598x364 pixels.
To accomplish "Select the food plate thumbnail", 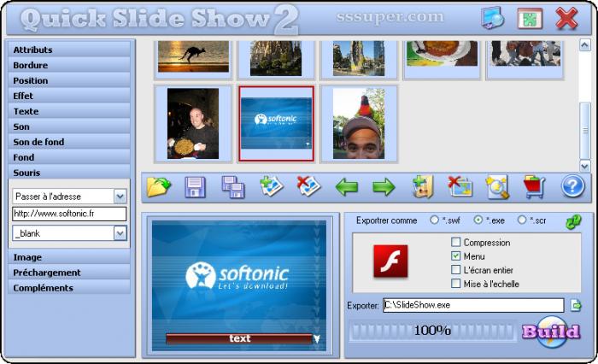I will coord(442,54).
